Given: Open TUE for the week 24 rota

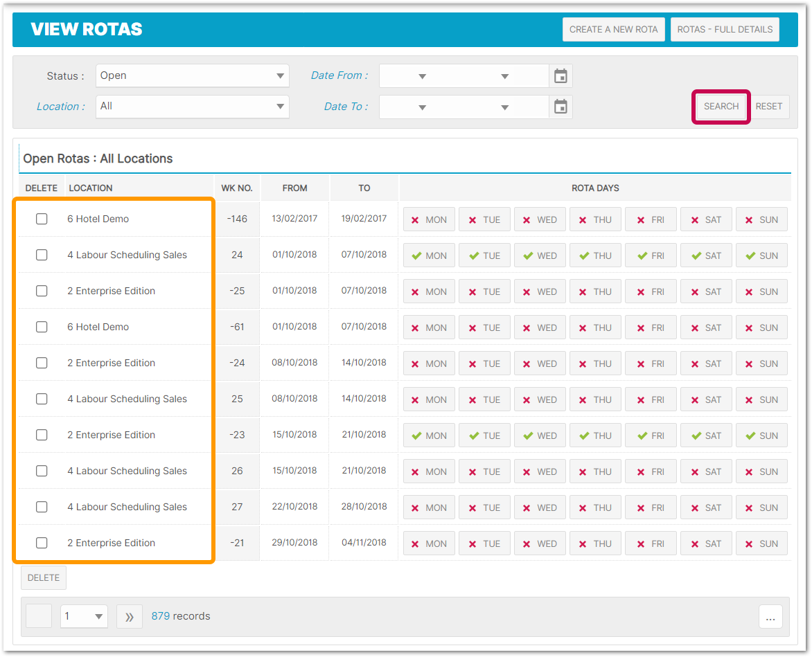Looking at the screenshot, I should click(x=485, y=255).
